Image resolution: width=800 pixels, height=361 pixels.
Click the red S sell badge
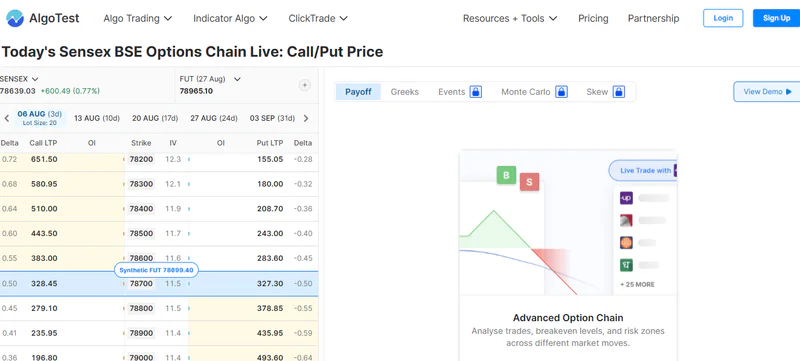coord(530,182)
